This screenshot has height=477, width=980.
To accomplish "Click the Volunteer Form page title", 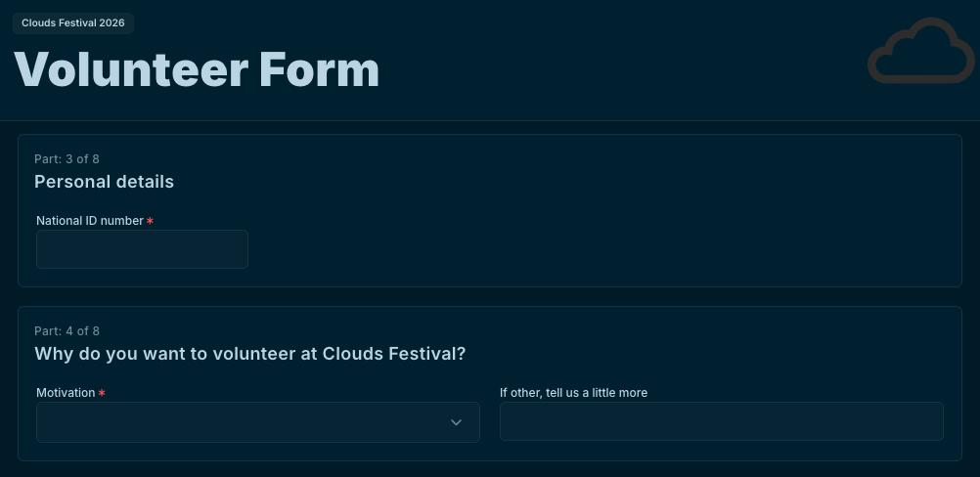I will point(197,70).
